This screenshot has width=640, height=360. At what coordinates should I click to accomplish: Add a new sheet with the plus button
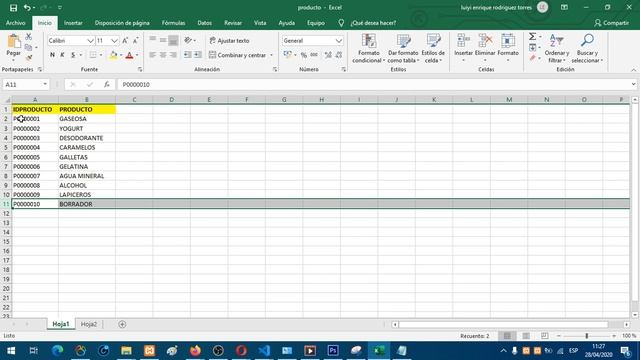[x=122, y=324]
